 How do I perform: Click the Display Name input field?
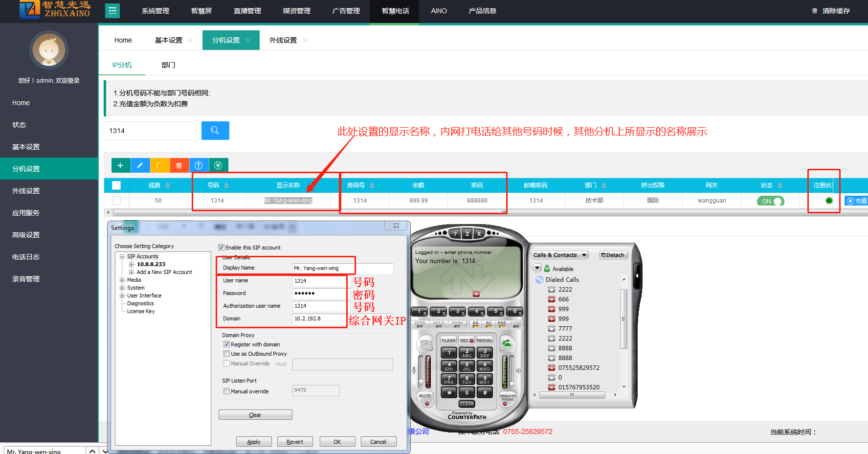[x=342, y=268]
